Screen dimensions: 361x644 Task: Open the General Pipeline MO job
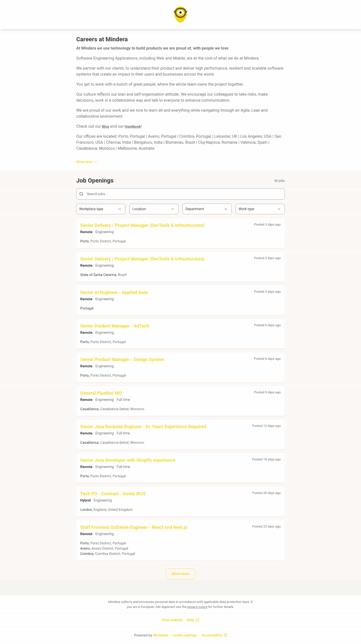101,393
